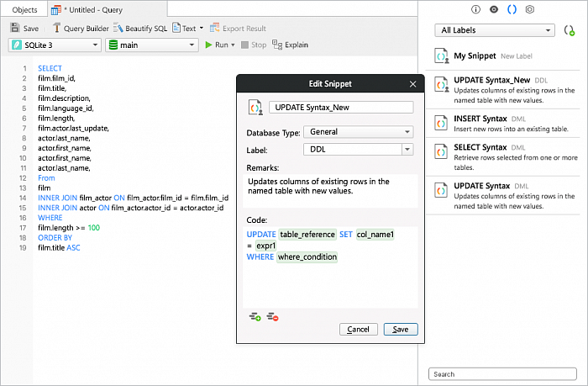Select the code snippets panel icon
588x386 pixels.
click(x=512, y=9)
